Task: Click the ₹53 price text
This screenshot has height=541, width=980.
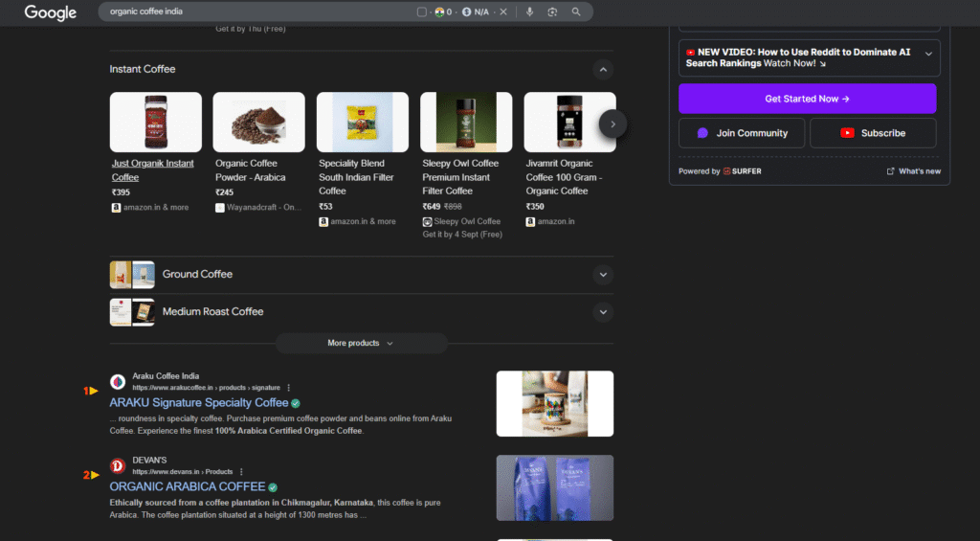Action: 325,207
